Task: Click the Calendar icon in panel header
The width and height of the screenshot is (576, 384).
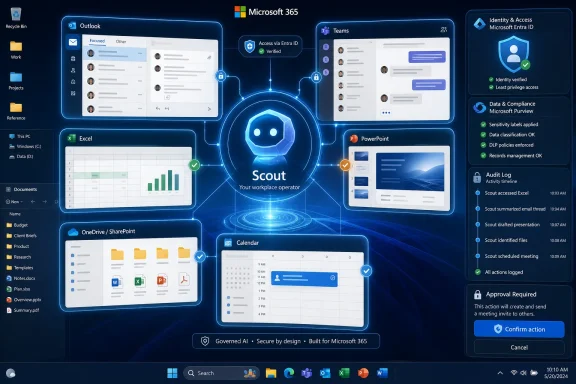Action: [228, 243]
